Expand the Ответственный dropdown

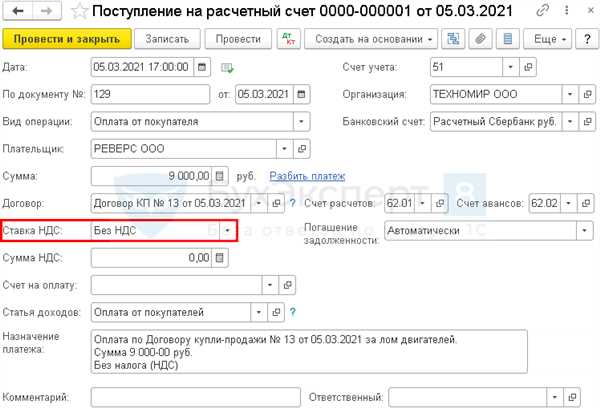pos(555,397)
